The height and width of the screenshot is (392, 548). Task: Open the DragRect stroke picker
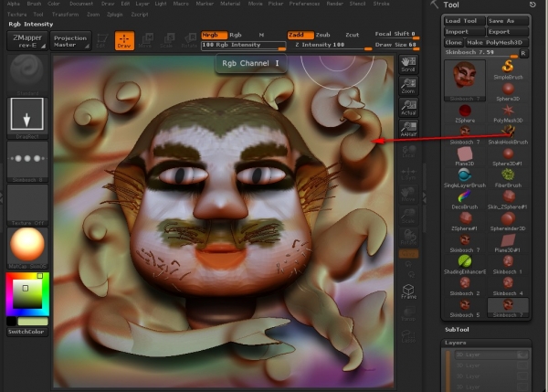[x=27, y=118]
